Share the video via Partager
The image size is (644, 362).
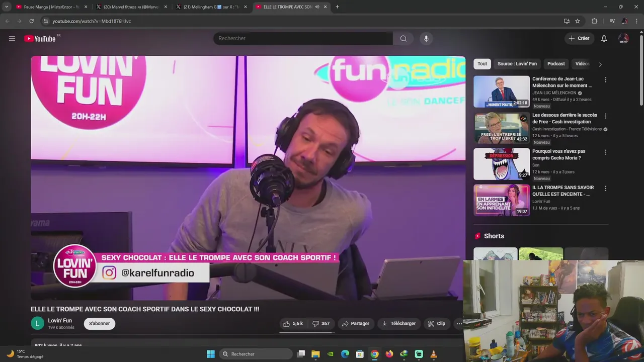coord(355,324)
